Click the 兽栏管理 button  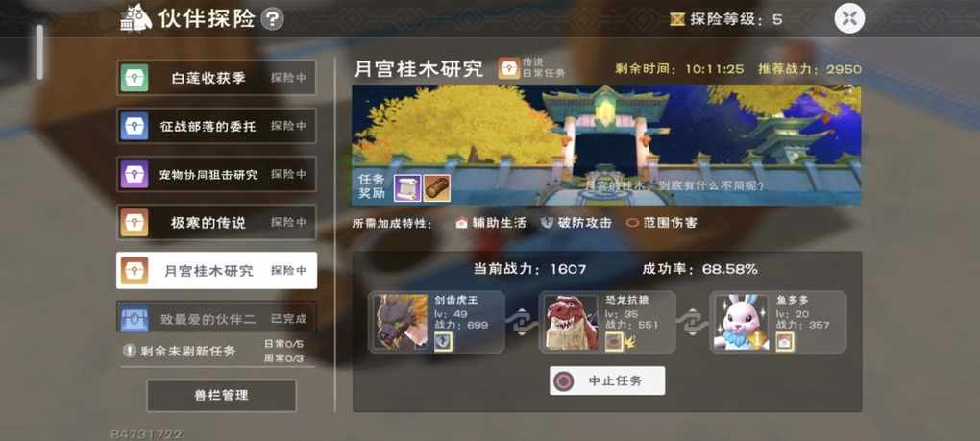221,396
